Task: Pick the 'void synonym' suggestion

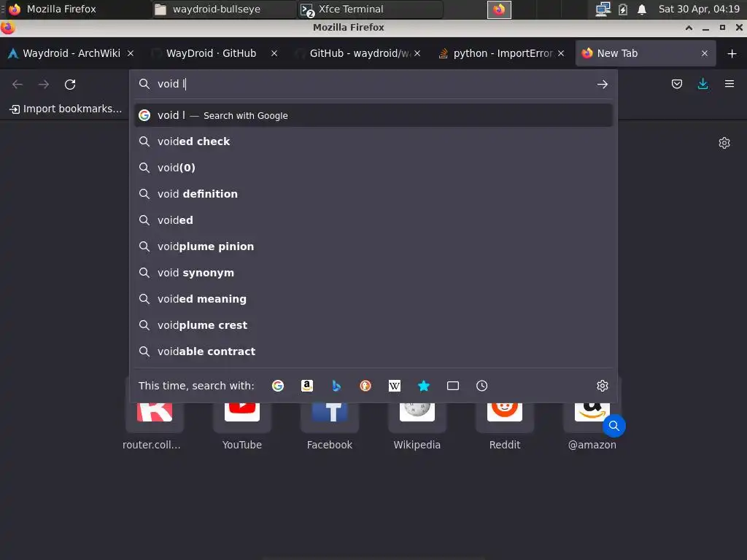Action: 373,273
